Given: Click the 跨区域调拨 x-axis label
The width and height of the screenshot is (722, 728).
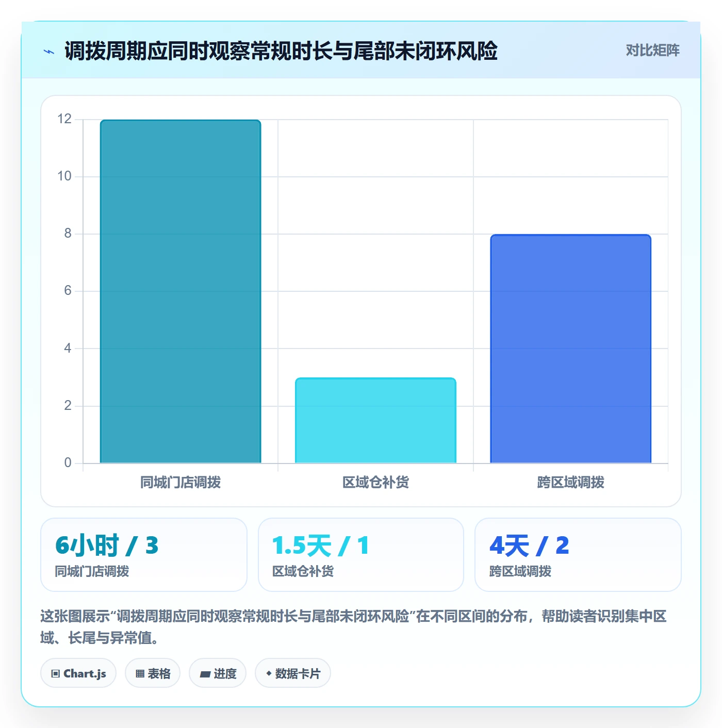Looking at the screenshot, I should click(570, 482).
